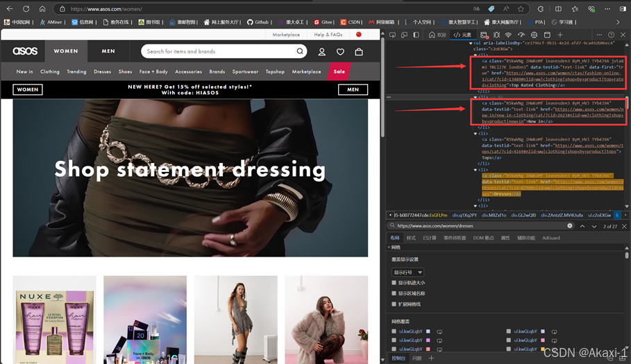Click the second left ul.kwGLqbY purple color swatch
Viewport: 631px width, 364px height.
(x=428, y=340)
